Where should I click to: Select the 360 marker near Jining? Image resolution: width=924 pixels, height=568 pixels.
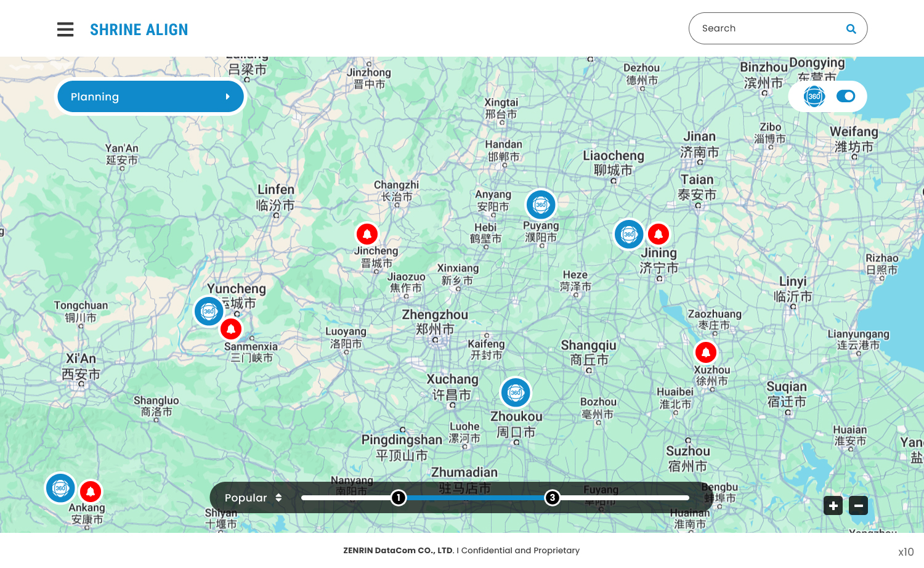click(x=629, y=234)
